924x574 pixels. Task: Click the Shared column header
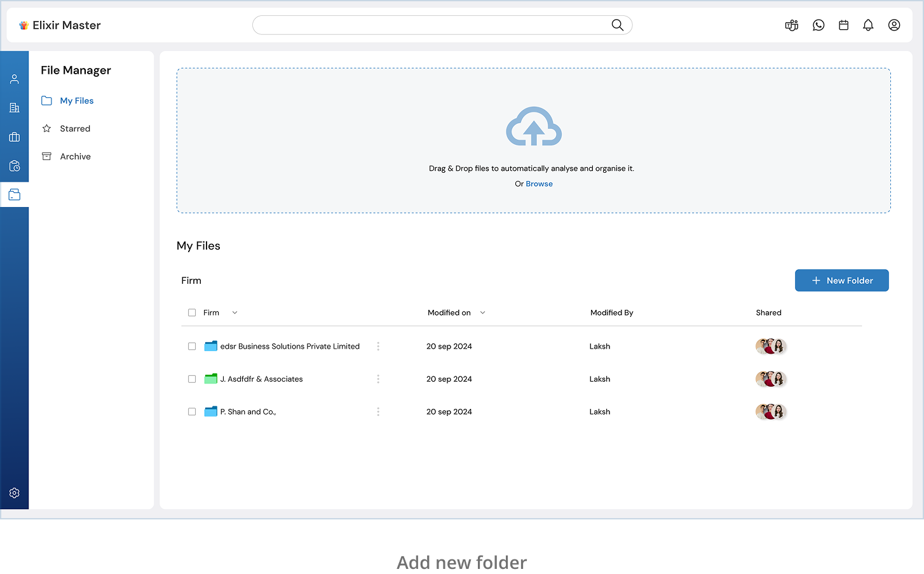pos(768,313)
